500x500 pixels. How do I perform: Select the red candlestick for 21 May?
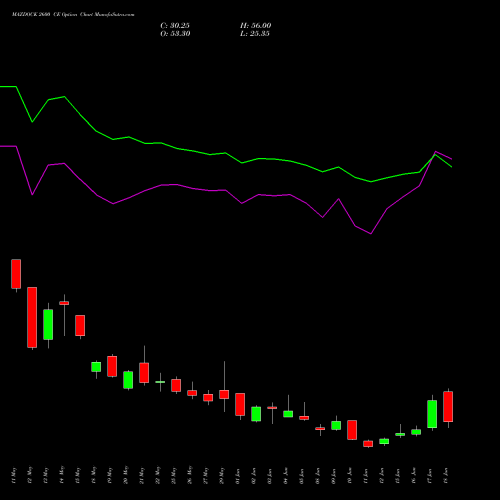coord(144,373)
